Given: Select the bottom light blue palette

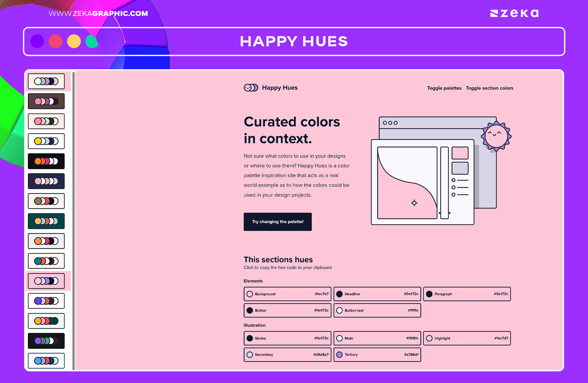Looking at the screenshot, I should [46, 361].
